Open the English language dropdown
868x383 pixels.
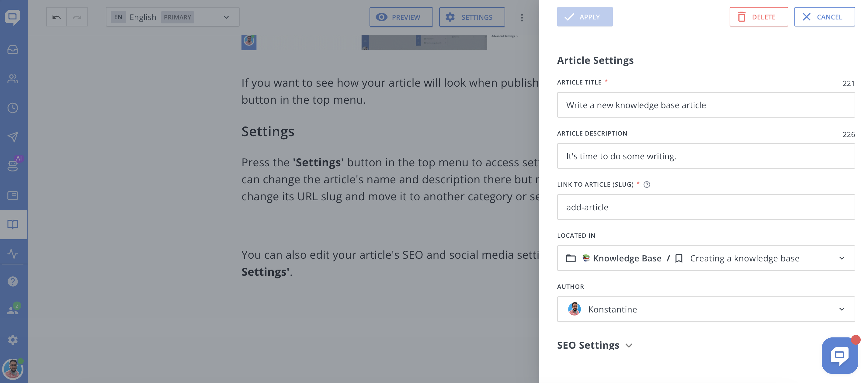172,17
